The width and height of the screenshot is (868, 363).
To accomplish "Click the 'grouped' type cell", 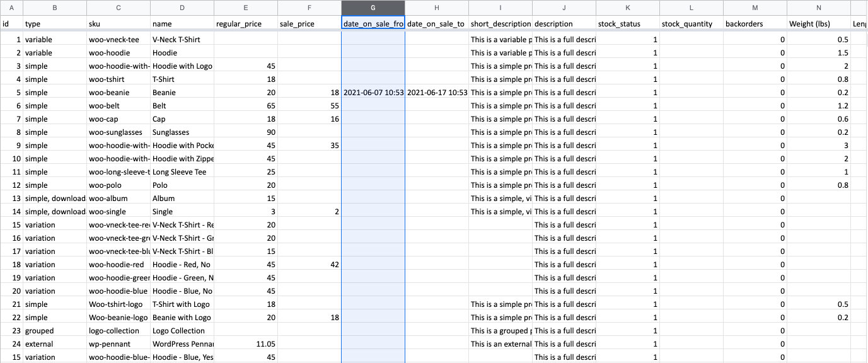I will [x=54, y=331].
